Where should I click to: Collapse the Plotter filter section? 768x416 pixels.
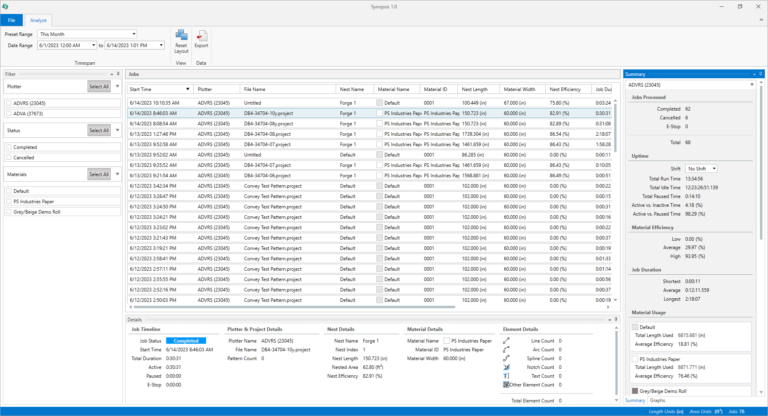coord(118,87)
